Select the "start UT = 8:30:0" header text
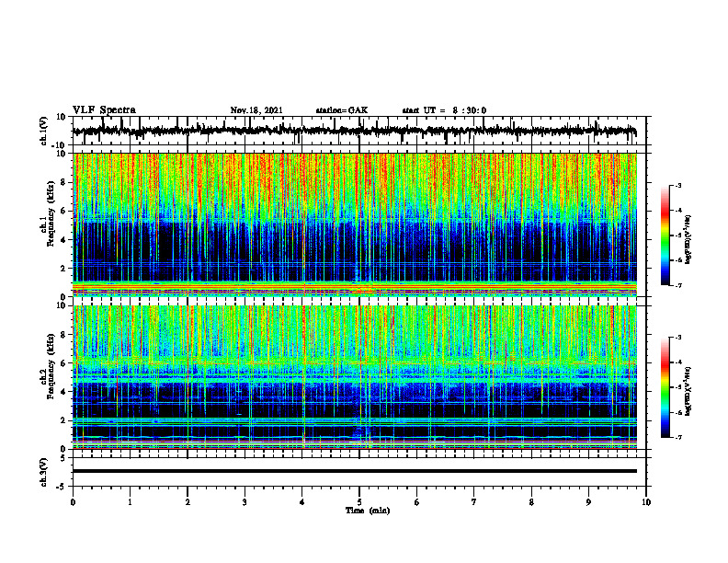 click(444, 110)
